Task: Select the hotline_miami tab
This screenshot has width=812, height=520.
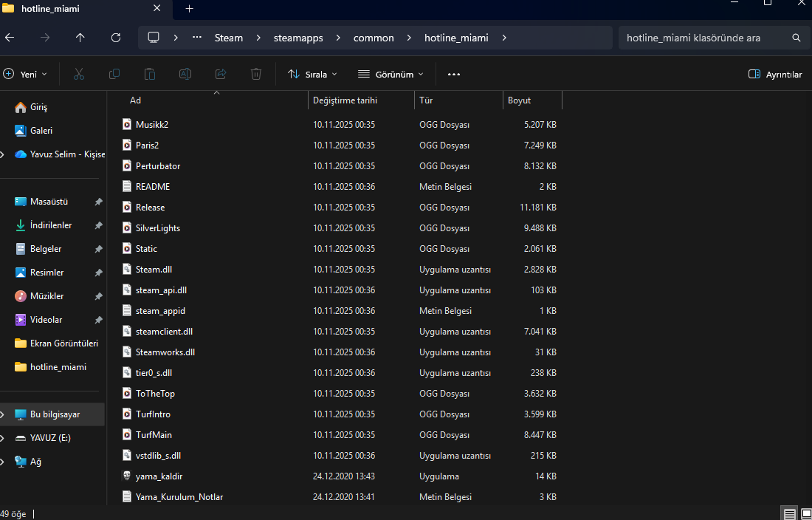Action: (51, 9)
